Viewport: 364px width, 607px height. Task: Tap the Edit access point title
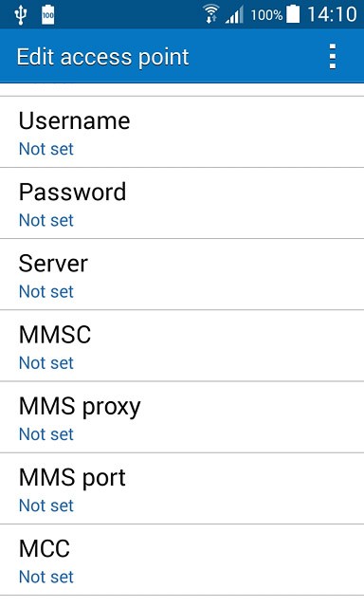[x=103, y=57]
